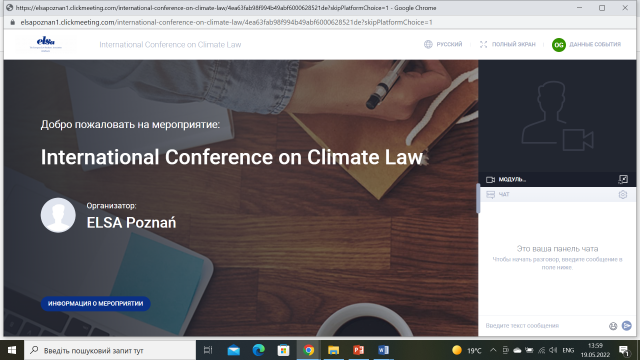Open PowerPoint from the taskbar
Viewport: 640px width, 360px height.
(358, 350)
